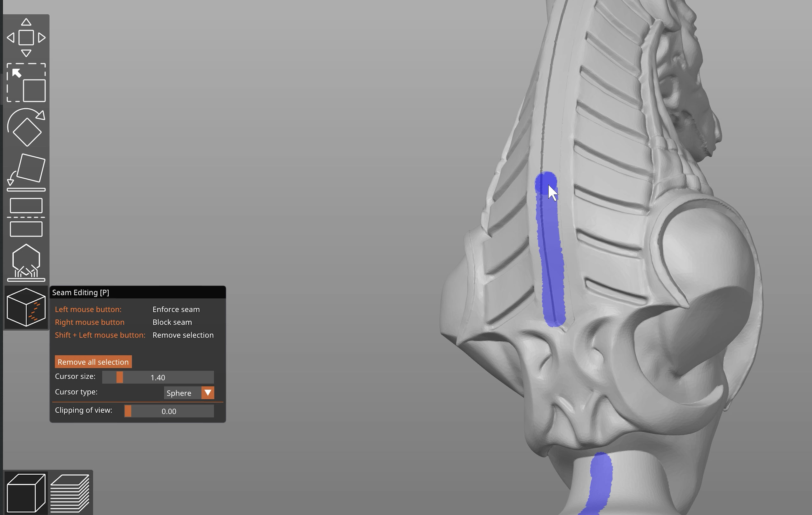Select the Rotate tool

pyautogui.click(x=26, y=127)
